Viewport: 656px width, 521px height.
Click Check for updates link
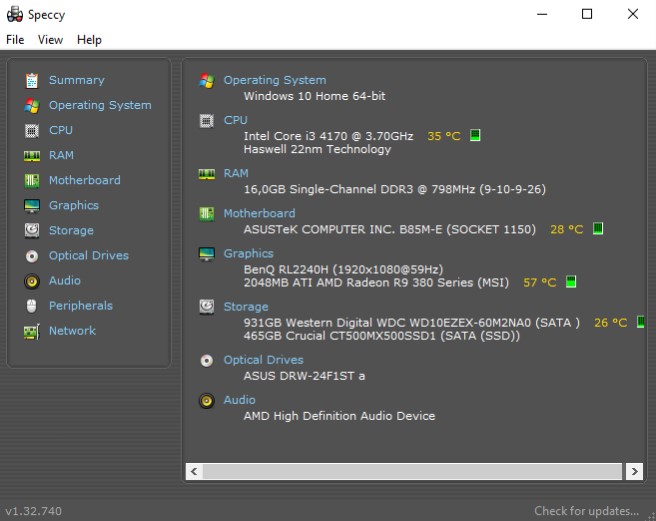587,511
